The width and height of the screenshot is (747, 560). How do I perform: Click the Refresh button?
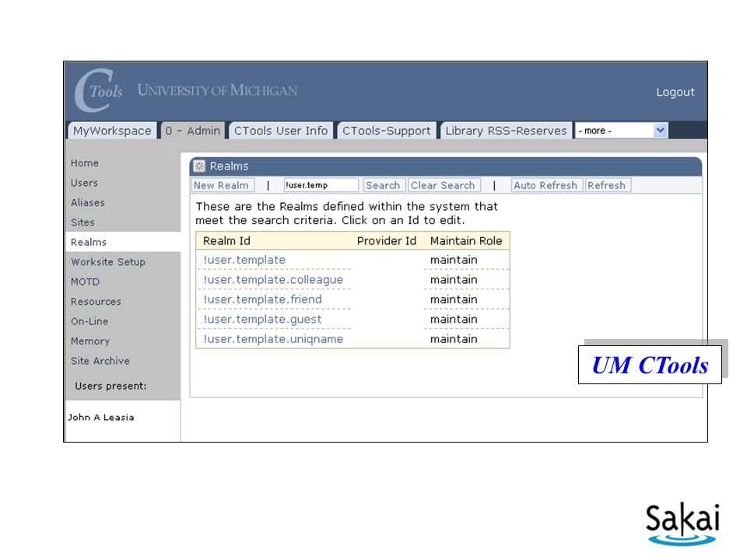606,185
